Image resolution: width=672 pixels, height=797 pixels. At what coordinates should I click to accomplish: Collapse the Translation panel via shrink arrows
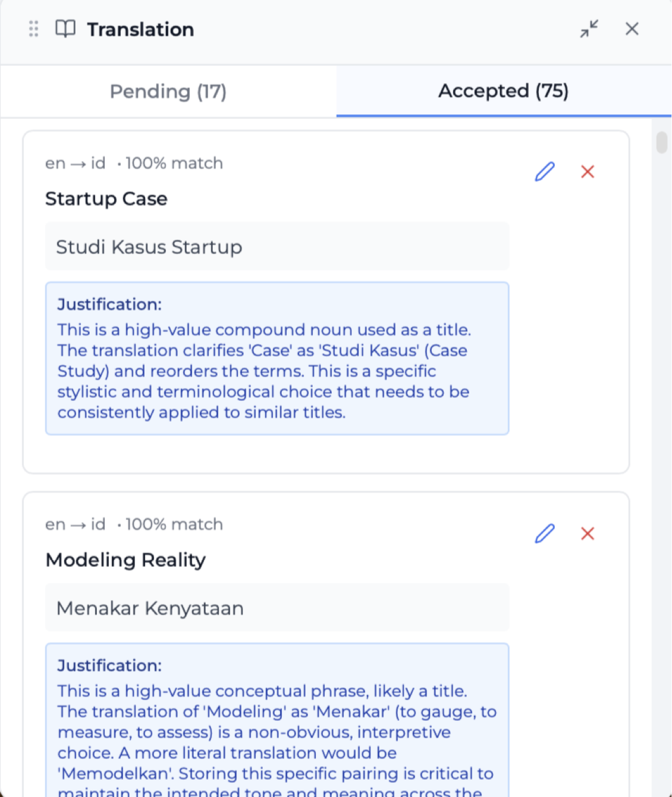pyautogui.click(x=589, y=29)
